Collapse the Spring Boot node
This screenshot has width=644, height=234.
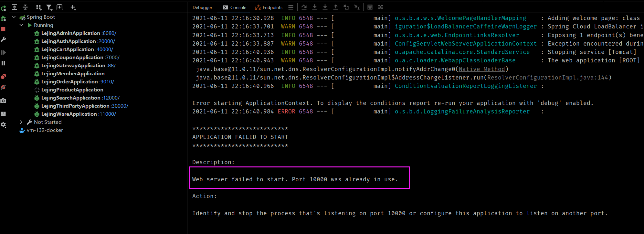[x=14, y=17]
